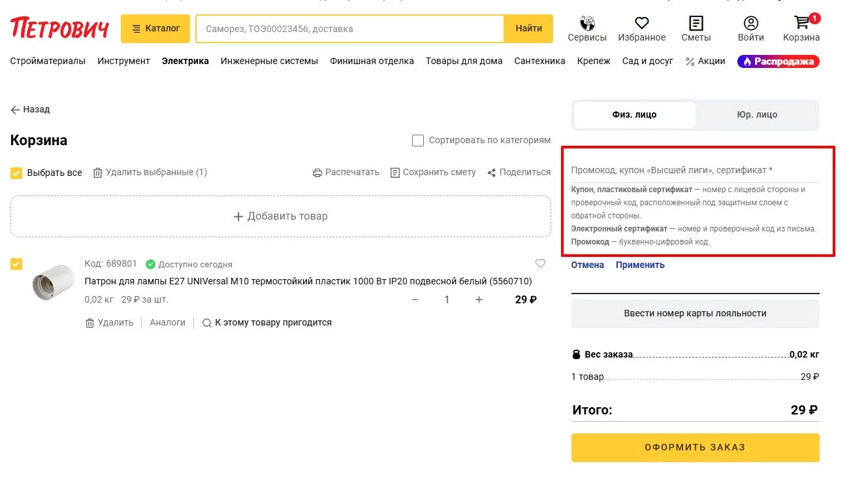Uncheck the lamp socket item checkbox
The height and width of the screenshot is (487, 868).
[x=16, y=264]
